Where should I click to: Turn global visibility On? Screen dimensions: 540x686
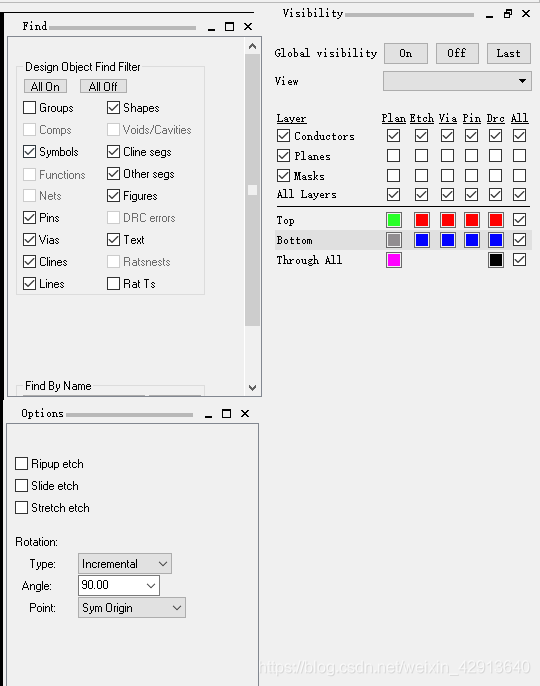point(406,53)
